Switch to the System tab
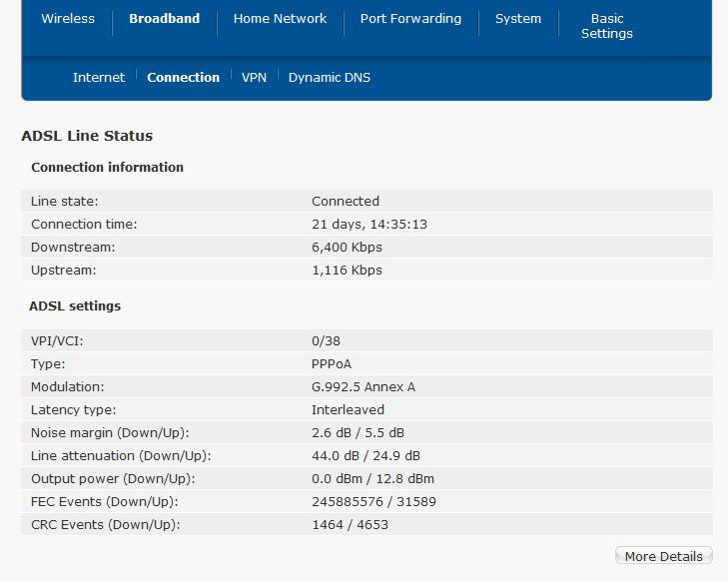The width and height of the screenshot is (728, 581). point(518,19)
